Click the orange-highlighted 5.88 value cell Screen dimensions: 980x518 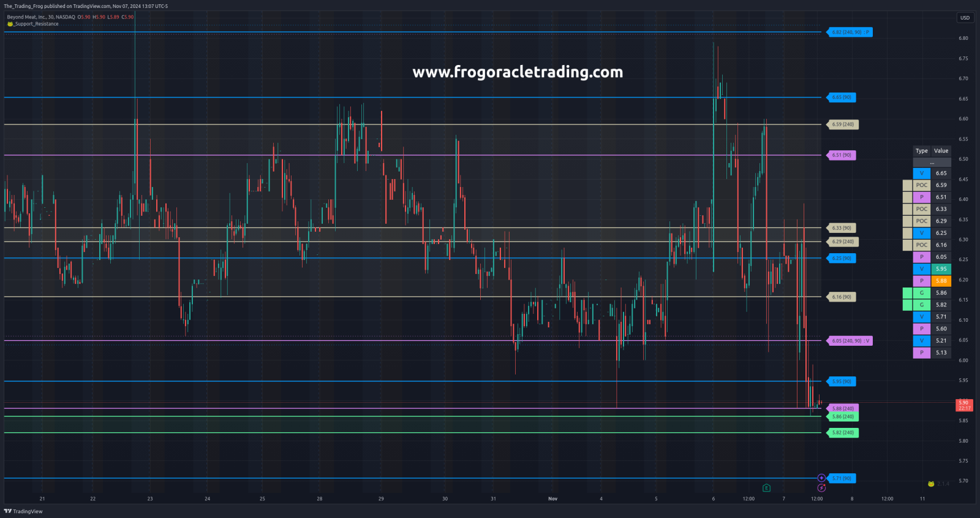(x=941, y=281)
